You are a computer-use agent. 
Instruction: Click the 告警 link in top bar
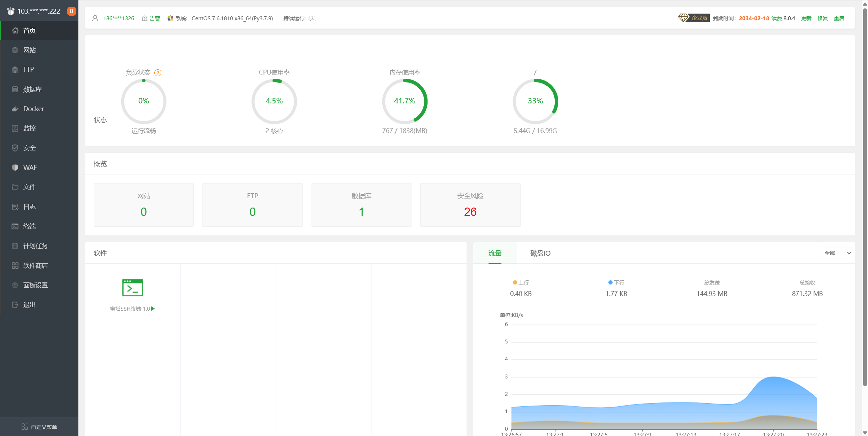tap(155, 18)
